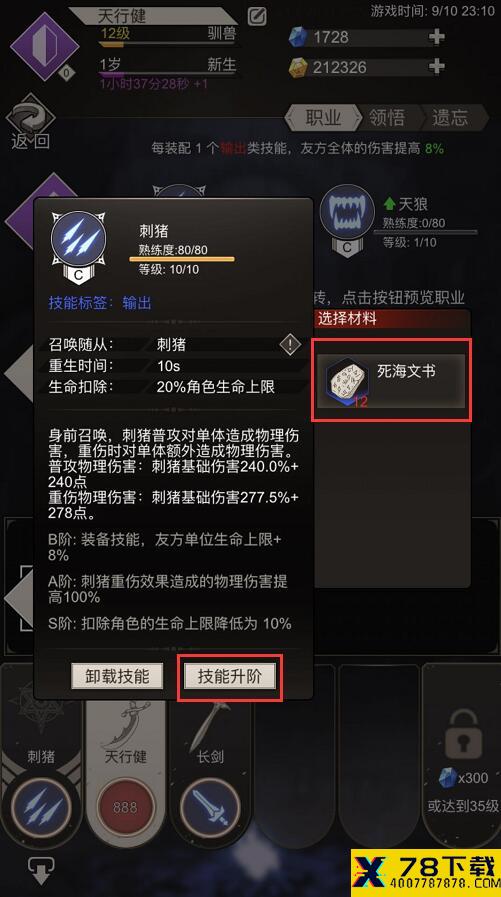Switch to the 职业 tab

coord(323,118)
